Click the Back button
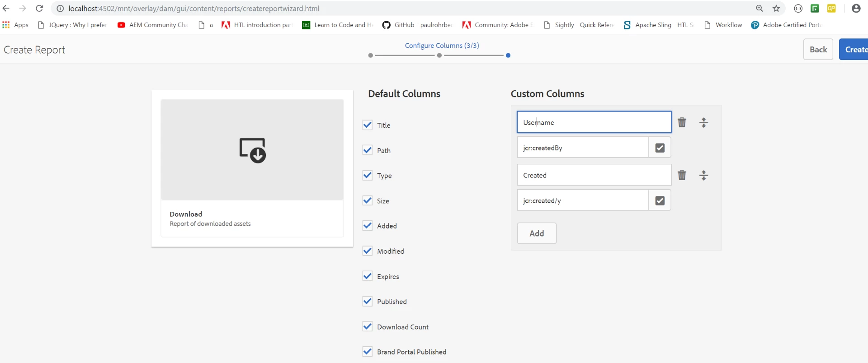The height and width of the screenshot is (363, 868). [x=818, y=49]
